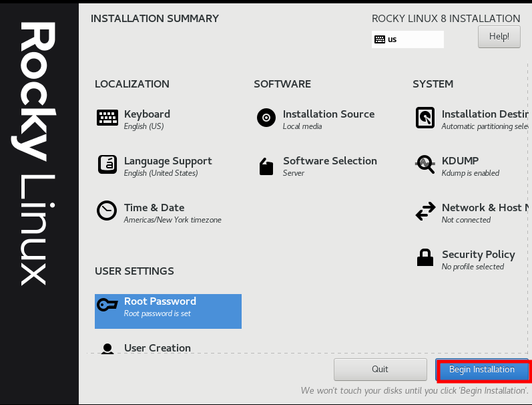Image resolution: width=532 pixels, height=405 pixels.
Task: Click the Security Policy lock icon
Action: coord(425,257)
